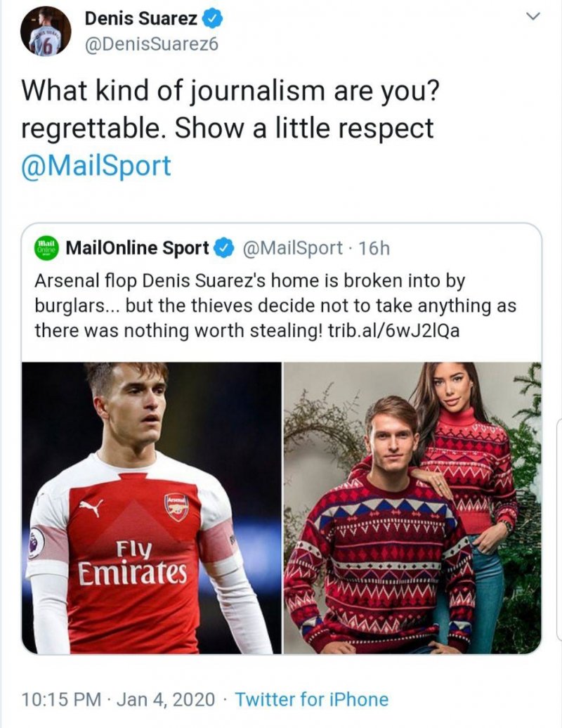The height and width of the screenshot is (728, 562).
Task: Expand the tweet options chevron
Action: point(533,17)
